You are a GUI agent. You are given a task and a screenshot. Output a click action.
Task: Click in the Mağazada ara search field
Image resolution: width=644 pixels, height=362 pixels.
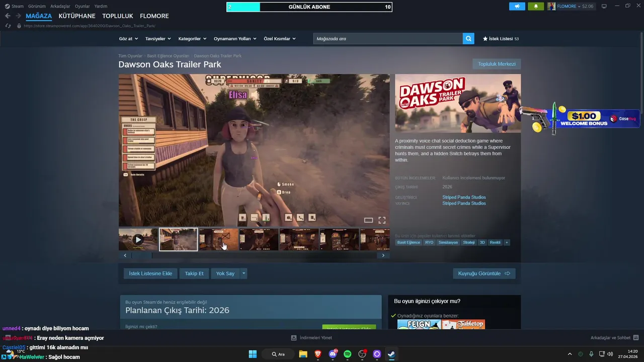(x=388, y=39)
